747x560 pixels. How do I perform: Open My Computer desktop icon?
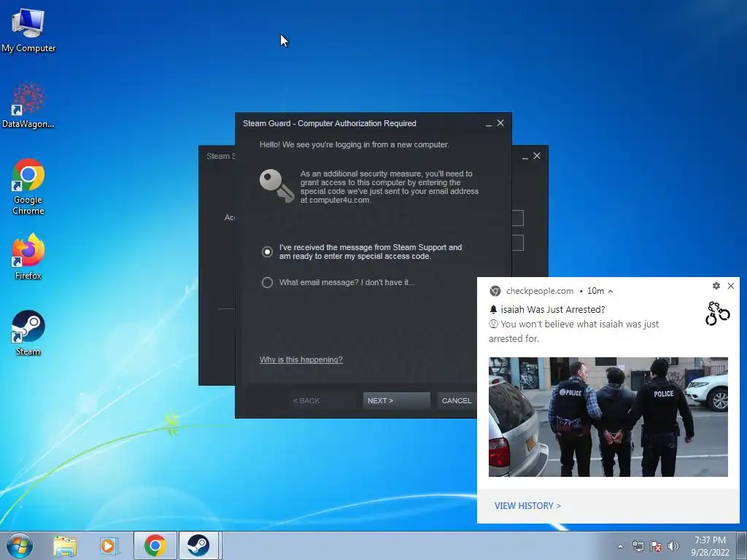pyautogui.click(x=28, y=30)
